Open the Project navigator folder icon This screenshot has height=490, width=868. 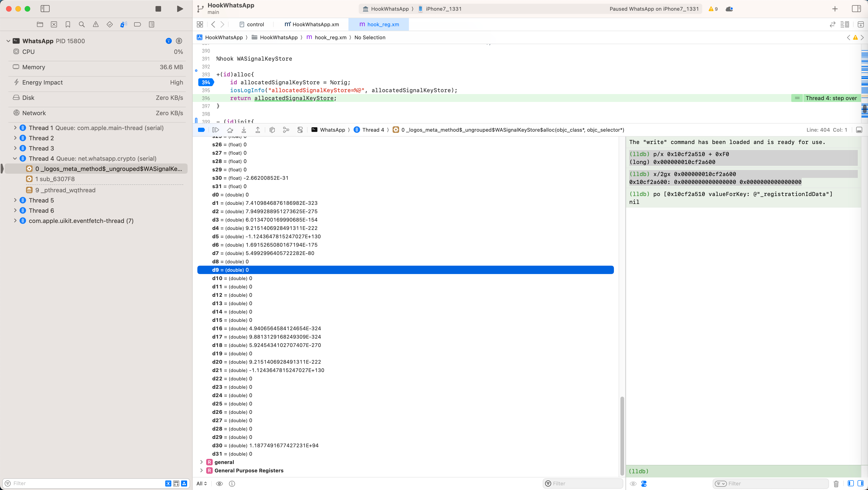tap(40, 24)
